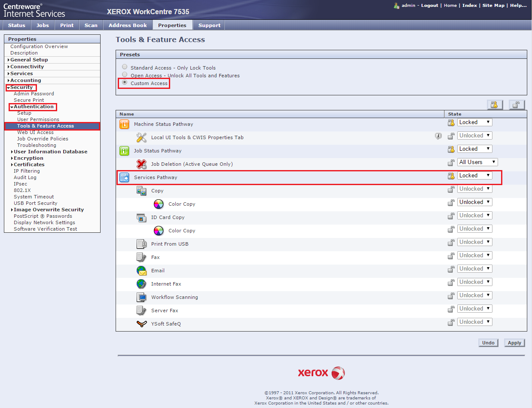This screenshot has height=408, width=532.
Task: Select the Custom Access radio button
Action: pos(125,83)
